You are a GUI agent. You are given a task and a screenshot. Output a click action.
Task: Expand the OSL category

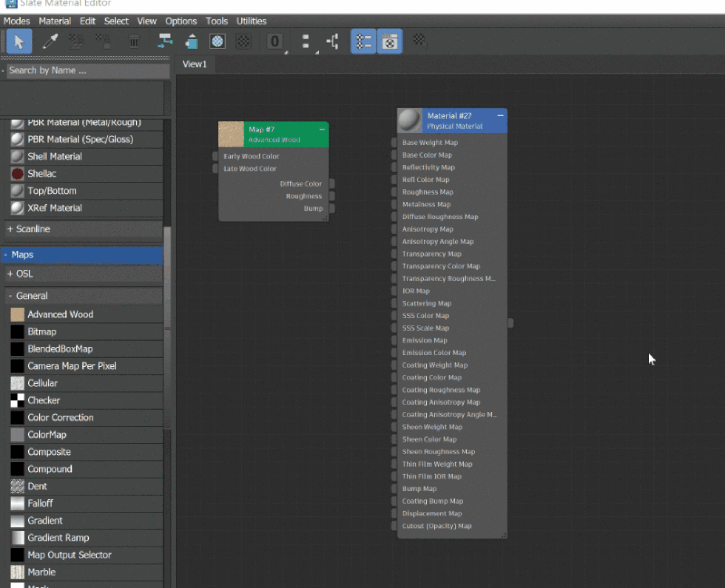tap(83, 274)
